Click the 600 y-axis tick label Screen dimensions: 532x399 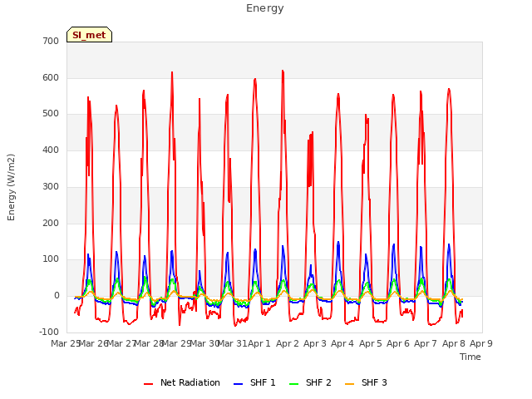click(51, 77)
